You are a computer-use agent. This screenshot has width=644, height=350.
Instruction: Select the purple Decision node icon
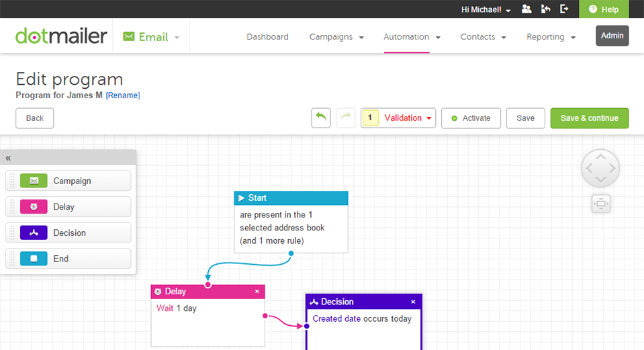click(x=34, y=233)
